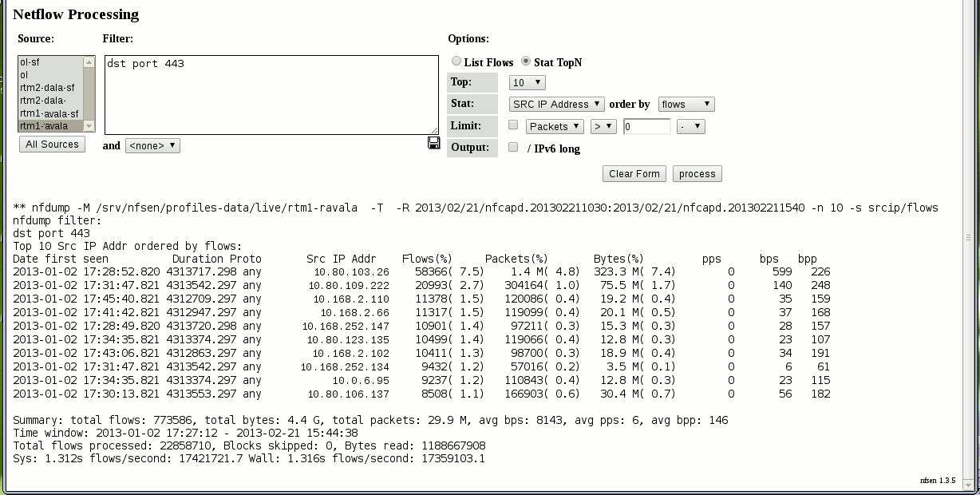Screen dimensions: 980x495
Task: Click the Bytes(%) column header
Action: pos(618,259)
